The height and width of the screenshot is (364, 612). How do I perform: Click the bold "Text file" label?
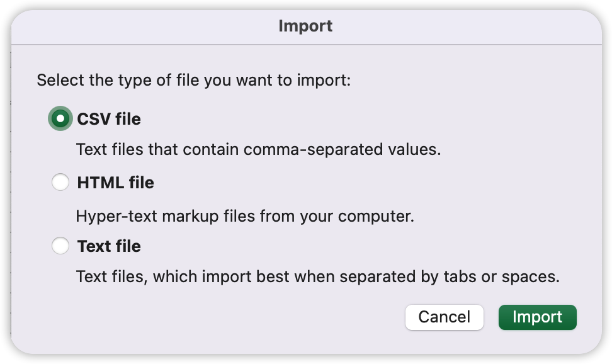[x=109, y=246]
